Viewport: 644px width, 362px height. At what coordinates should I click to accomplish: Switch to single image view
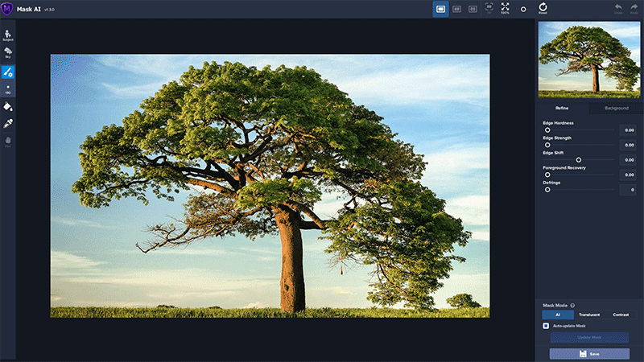(440, 9)
